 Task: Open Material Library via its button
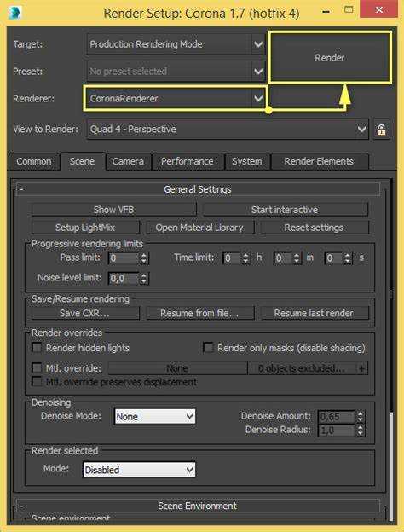(x=199, y=228)
